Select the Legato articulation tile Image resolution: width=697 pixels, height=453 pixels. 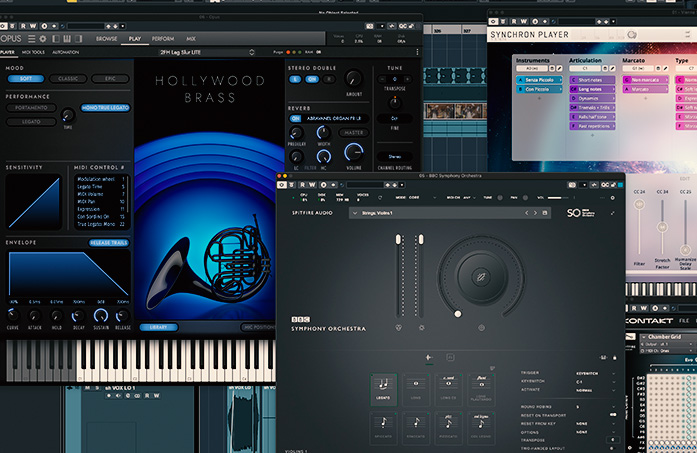tap(384, 391)
